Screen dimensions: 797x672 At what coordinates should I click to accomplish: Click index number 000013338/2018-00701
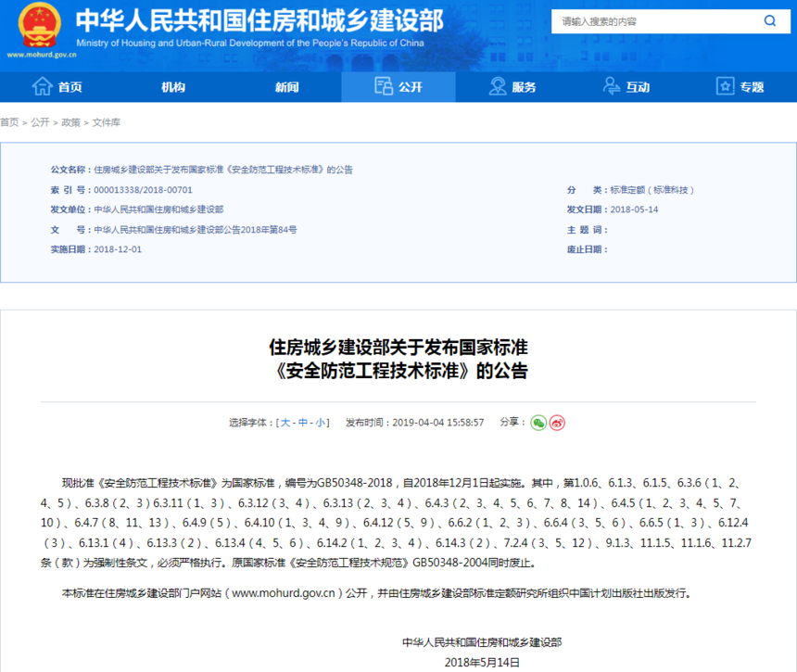pyautogui.click(x=144, y=190)
